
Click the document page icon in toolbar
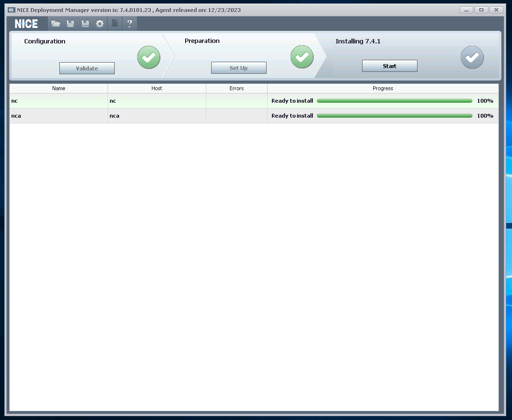[115, 24]
